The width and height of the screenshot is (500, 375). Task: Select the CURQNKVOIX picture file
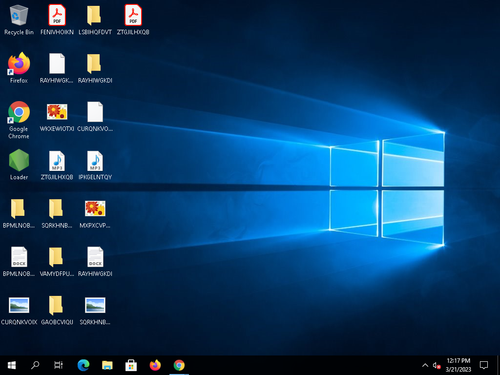pos(19,305)
